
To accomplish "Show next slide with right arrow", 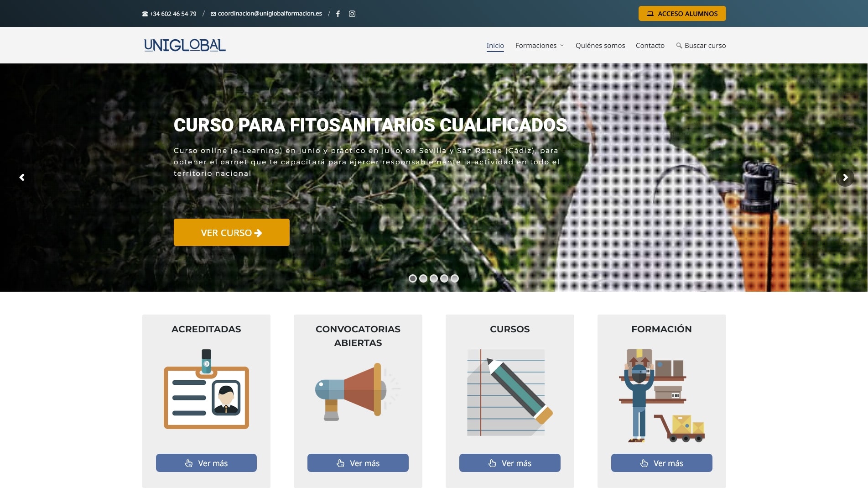I will pos(845,177).
